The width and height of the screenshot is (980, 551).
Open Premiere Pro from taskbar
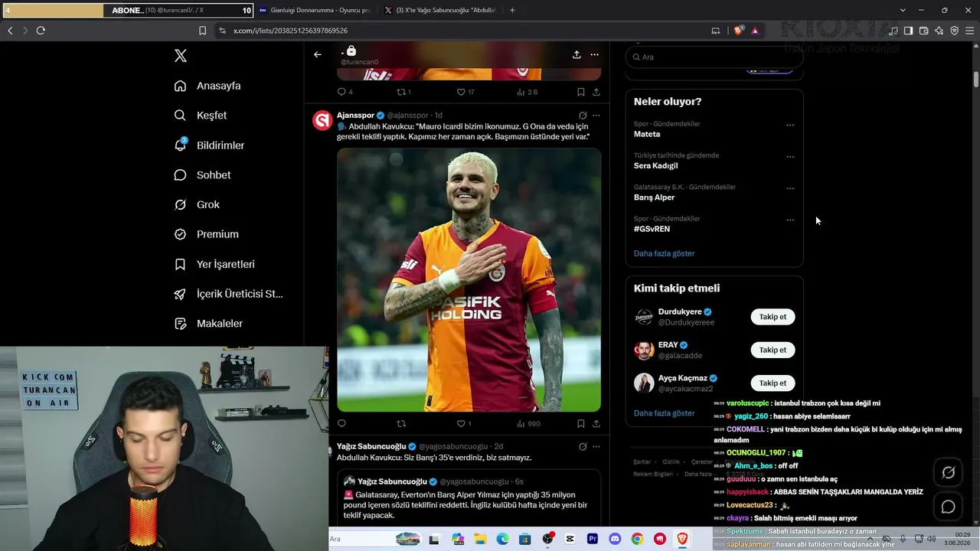coord(593,539)
